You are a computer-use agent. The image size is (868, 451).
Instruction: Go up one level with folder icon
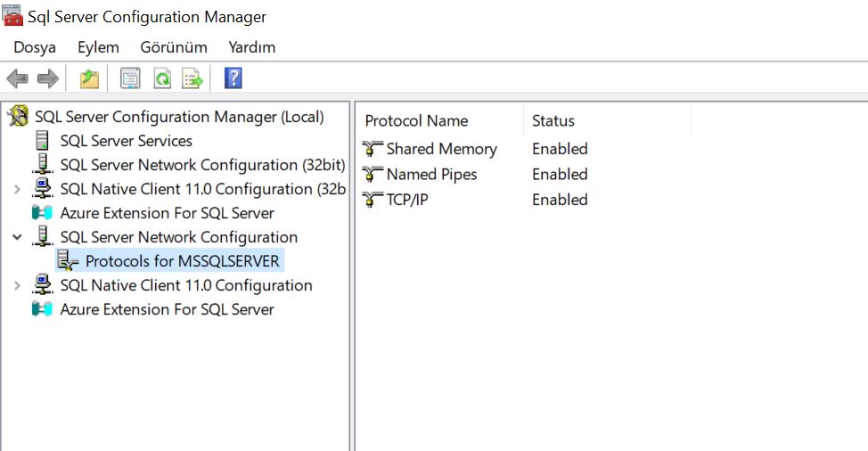coord(89,79)
